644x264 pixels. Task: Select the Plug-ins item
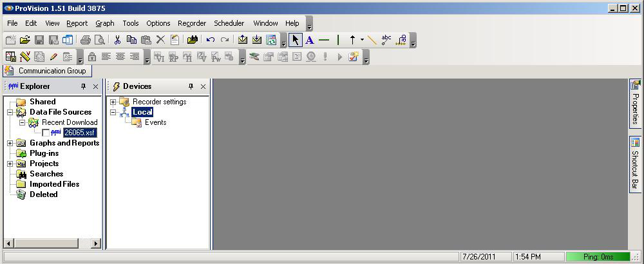(x=44, y=153)
